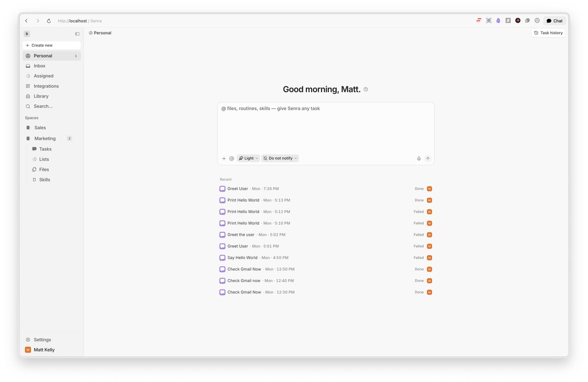Click the dark round red extension icon
The height and width of the screenshot is (382, 588).
tap(518, 21)
